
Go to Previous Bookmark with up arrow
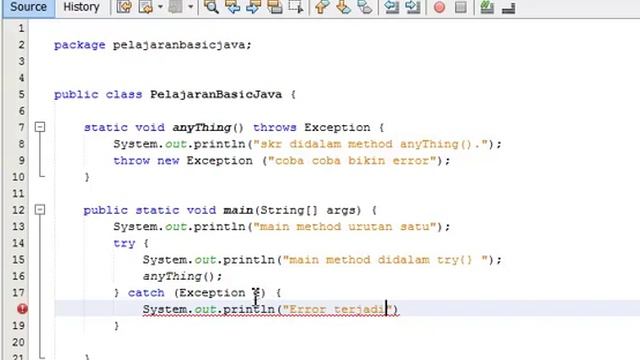tap(322, 7)
